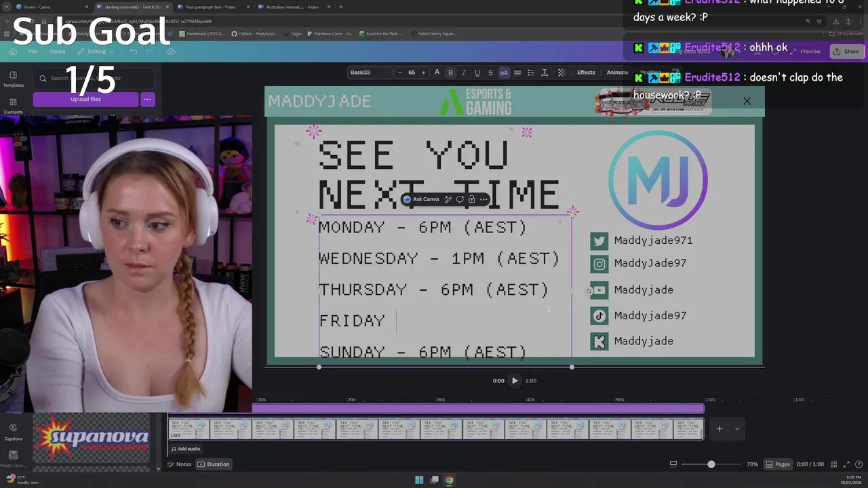Click Ask Canva in floating toolbar
This screenshot has height=488, width=868.
click(421, 199)
